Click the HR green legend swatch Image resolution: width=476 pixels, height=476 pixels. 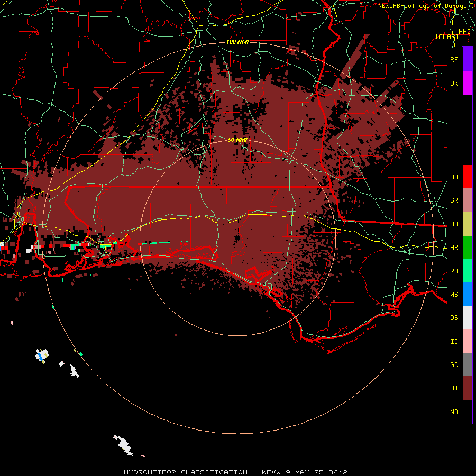coord(467,248)
